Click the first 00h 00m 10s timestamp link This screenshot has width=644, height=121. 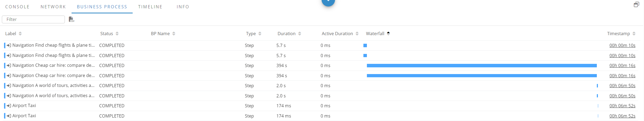tap(622, 45)
